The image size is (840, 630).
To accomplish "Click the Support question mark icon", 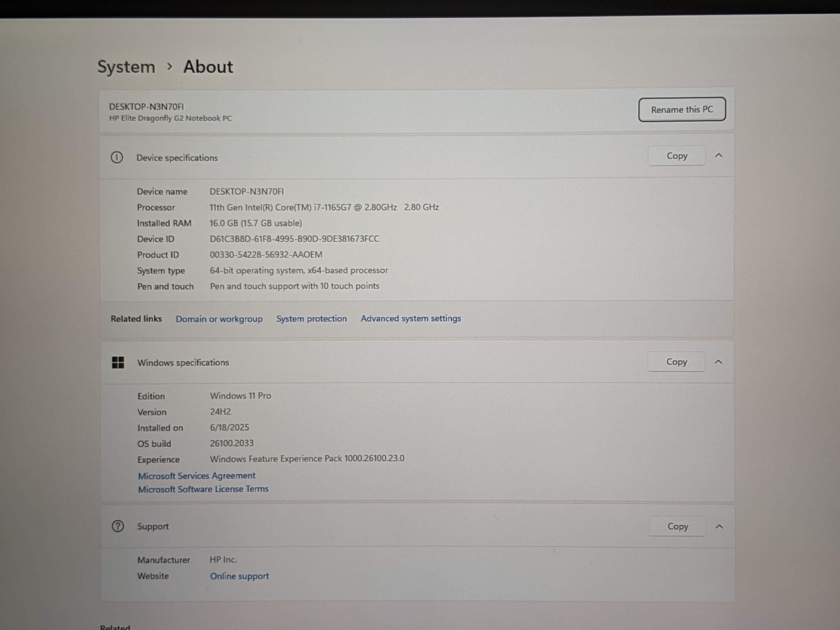I will pos(118,526).
